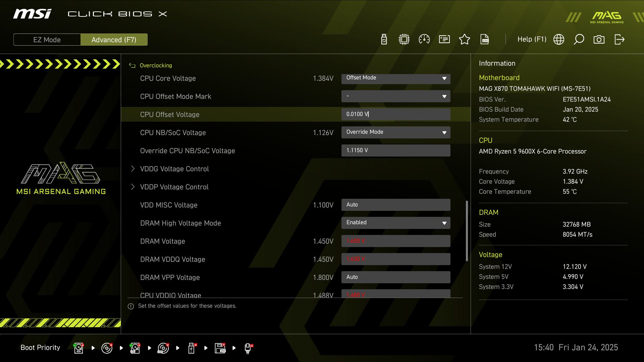Click the star favorites icon

[465, 40]
